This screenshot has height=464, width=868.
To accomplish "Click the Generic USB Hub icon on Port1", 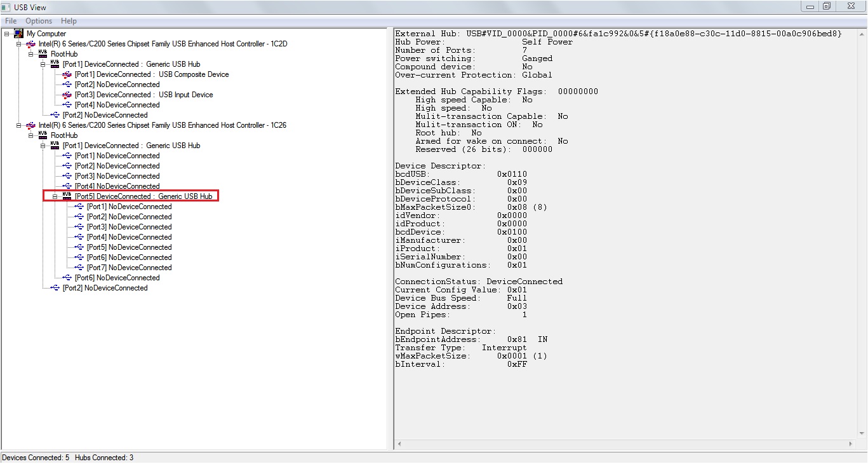I will click(x=54, y=64).
